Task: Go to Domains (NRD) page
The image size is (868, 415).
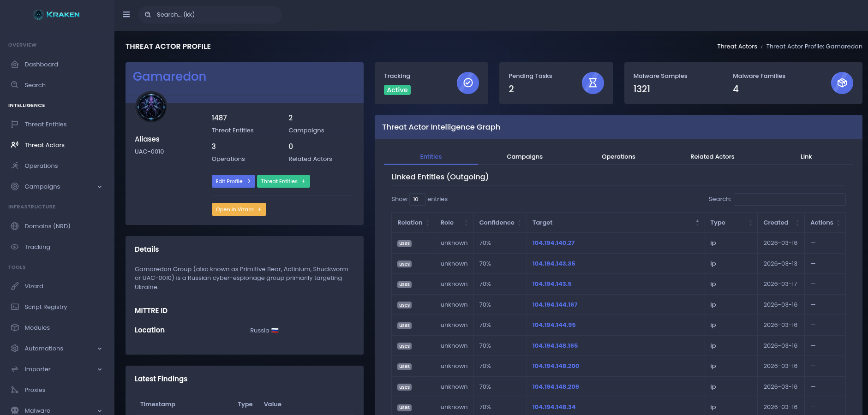Action: (47, 226)
